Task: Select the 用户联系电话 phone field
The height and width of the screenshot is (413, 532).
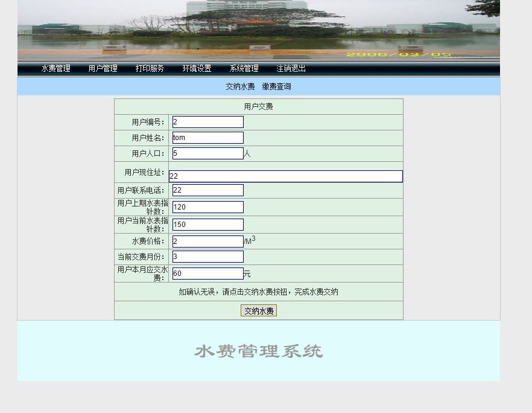Action: (207, 190)
